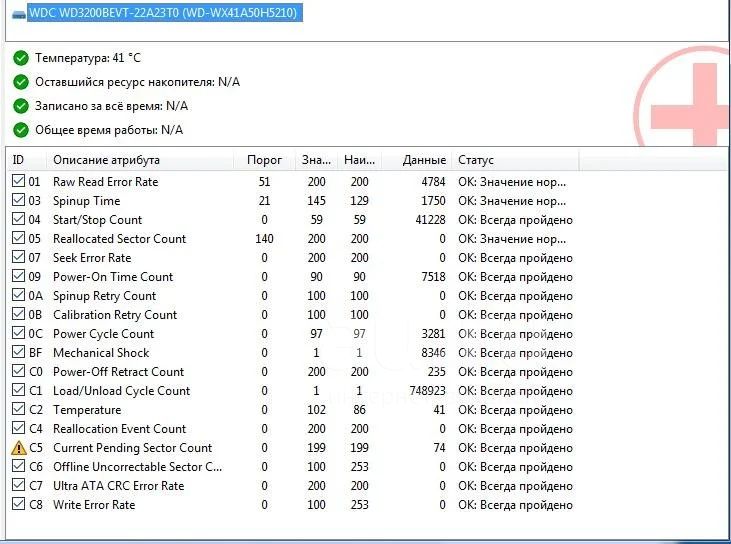Image resolution: width=731 pixels, height=544 pixels.
Task: Toggle the C7 Ultra ATA CRC Error Rate checkbox
Action: pyautogui.click(x=18, y=485)
